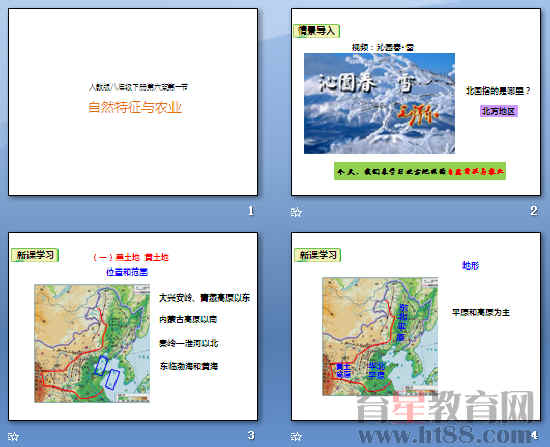
Task: Select the 情景导入 label on slide 2
Action: [317, 31]
